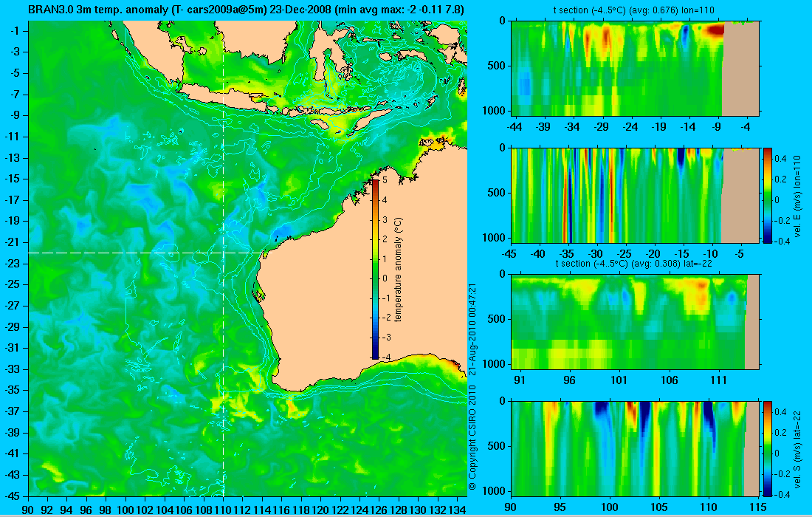Image resolution: width=812 pixels, height=517 pixels.
Task: Click longitude tick label 134 on main map
Action: pyautogui.click(x=457, y=510)
